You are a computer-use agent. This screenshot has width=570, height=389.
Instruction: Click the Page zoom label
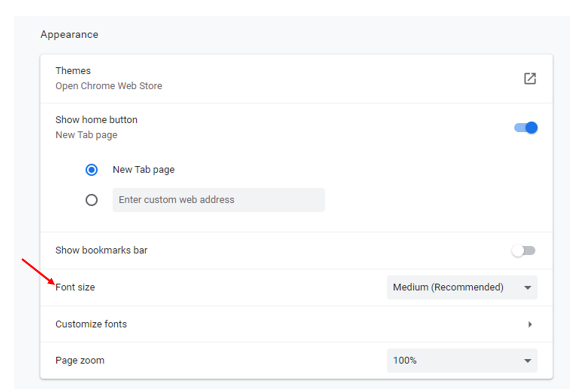80,360
